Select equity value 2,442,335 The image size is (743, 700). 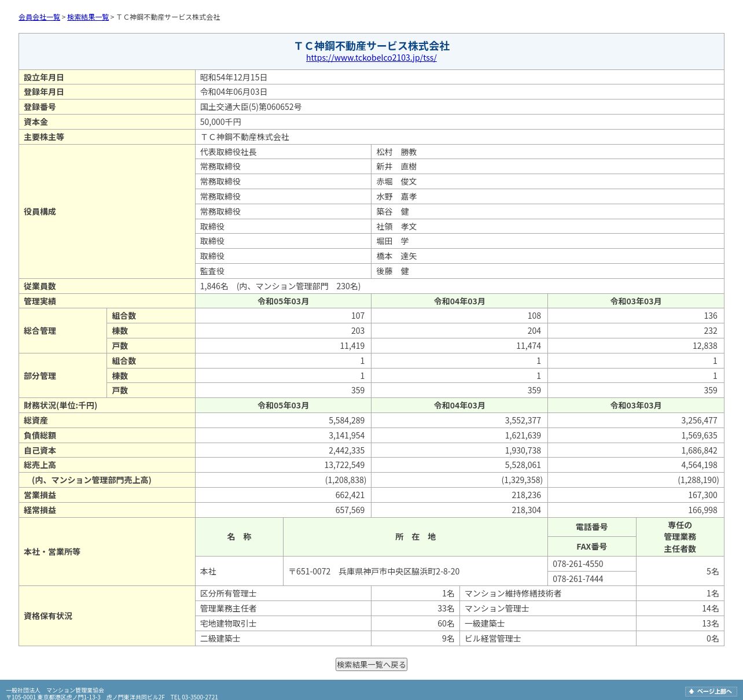coord(347,451)
